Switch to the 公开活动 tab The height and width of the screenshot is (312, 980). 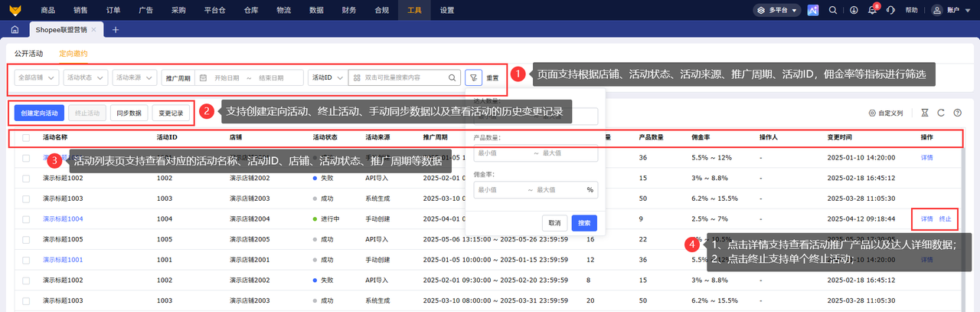(x=28, y=54)
